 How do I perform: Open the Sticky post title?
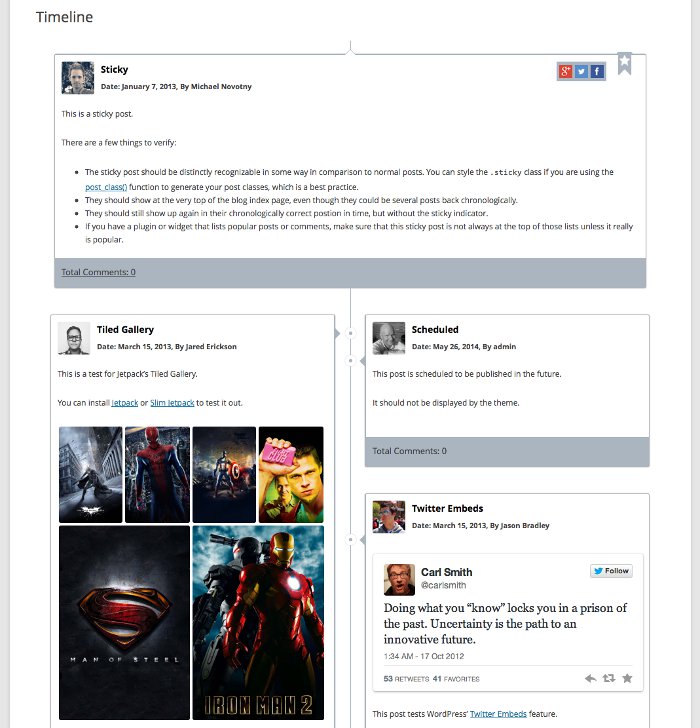tap(114, 70)
